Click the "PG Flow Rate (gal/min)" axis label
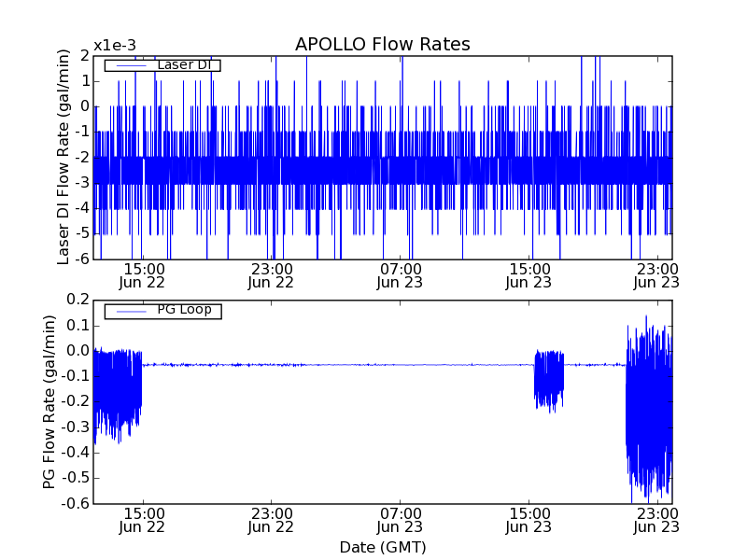This screenshot has height=560, width=747. [49, 401]
